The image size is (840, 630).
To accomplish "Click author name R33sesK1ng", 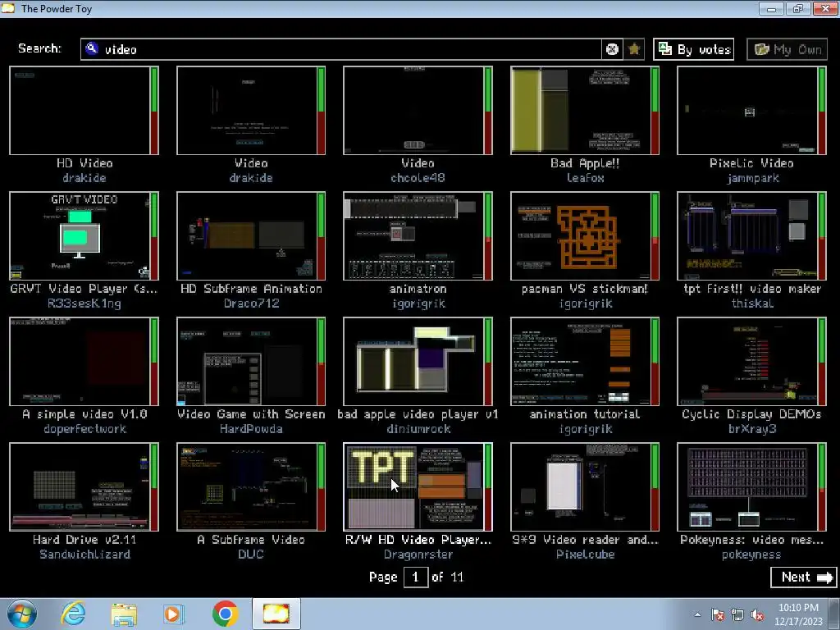I will click(84, 304).
